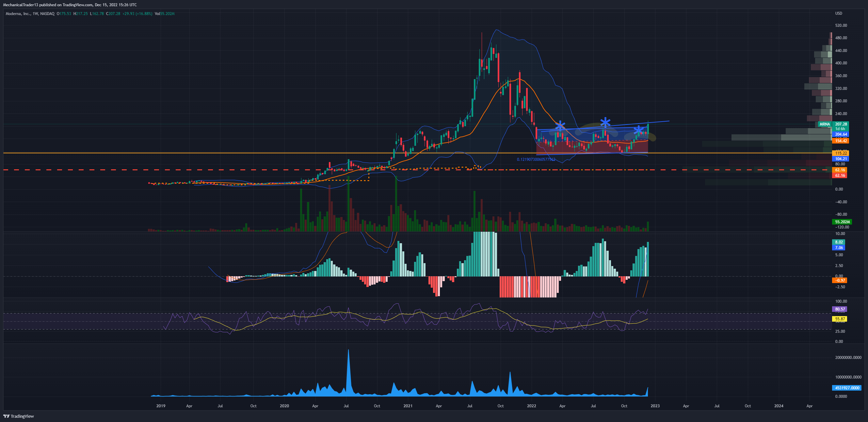Click the 2024 label on time axis
The width and height of the screenshot is (868, 422).
pyautogui.click(x=779, y=406)
